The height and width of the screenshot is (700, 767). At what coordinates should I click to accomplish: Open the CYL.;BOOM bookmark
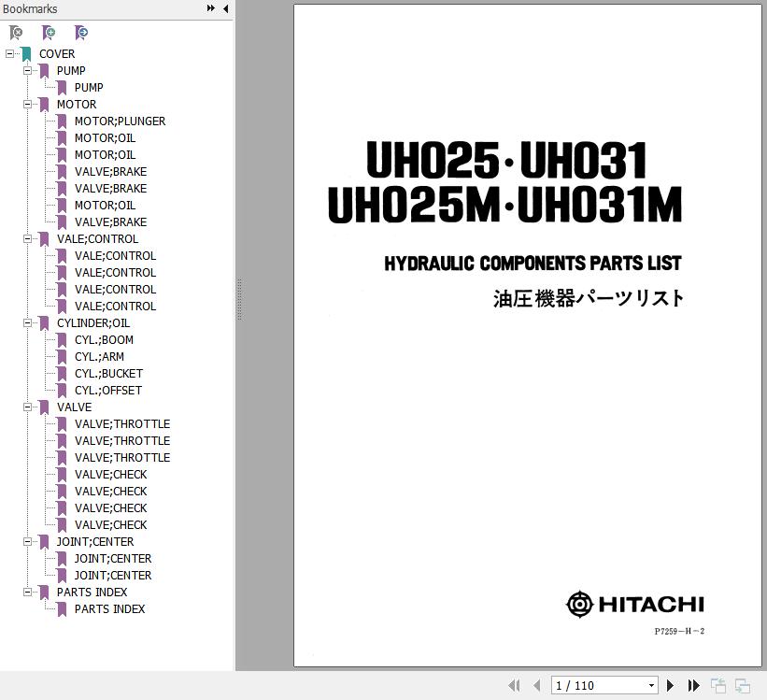tap(104, 340)
